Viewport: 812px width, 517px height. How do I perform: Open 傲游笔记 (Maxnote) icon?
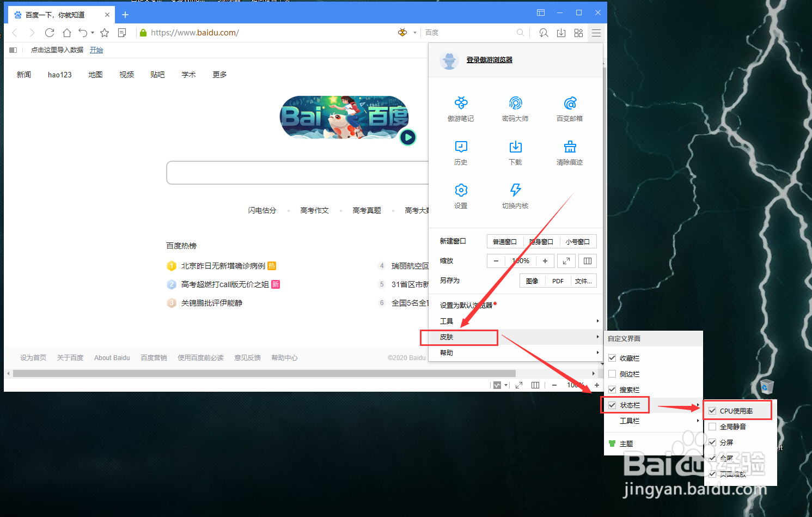click(461, 103)
